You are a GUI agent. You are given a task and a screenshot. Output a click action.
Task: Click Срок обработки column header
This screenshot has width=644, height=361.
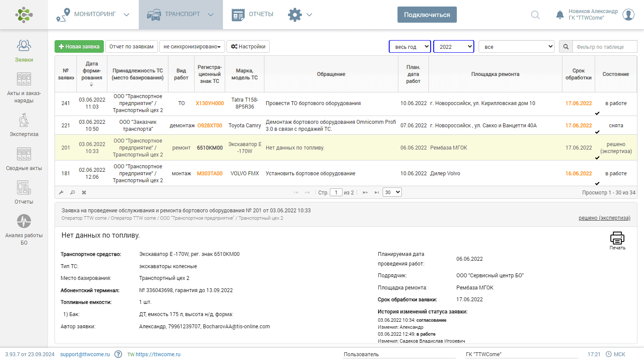click(579, 74)
